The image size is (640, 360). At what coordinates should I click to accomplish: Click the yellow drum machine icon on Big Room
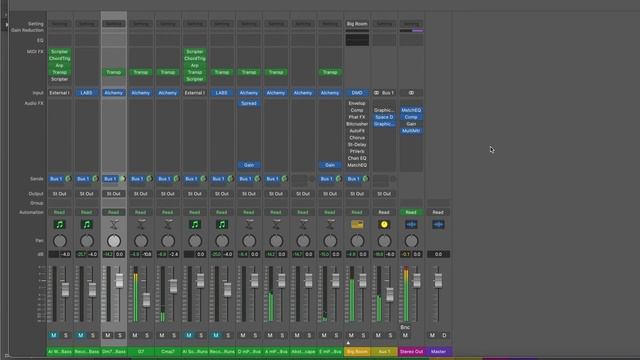(357, 224)
